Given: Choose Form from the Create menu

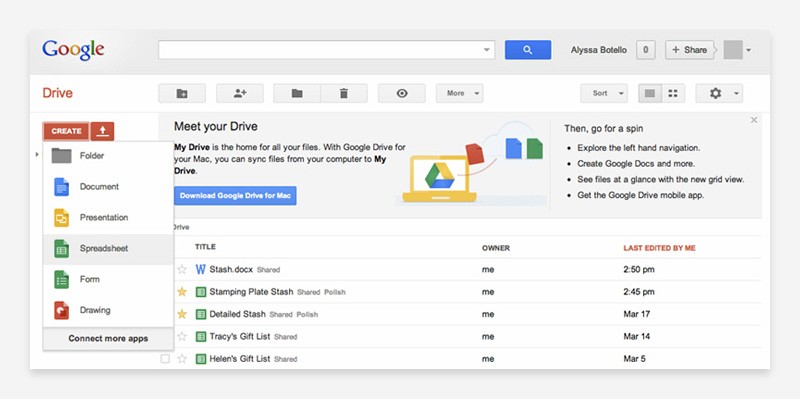Looking at the screenshot, I should [108, 280].
